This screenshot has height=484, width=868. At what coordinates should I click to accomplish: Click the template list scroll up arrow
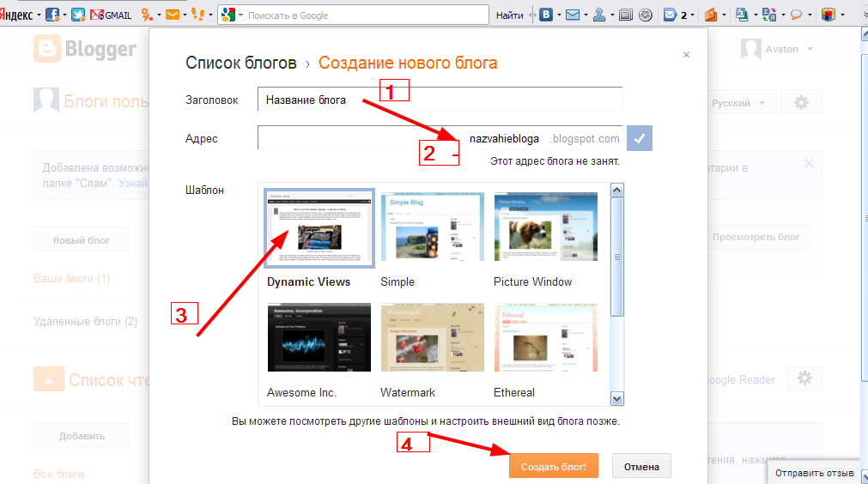[x=616, y=191]
